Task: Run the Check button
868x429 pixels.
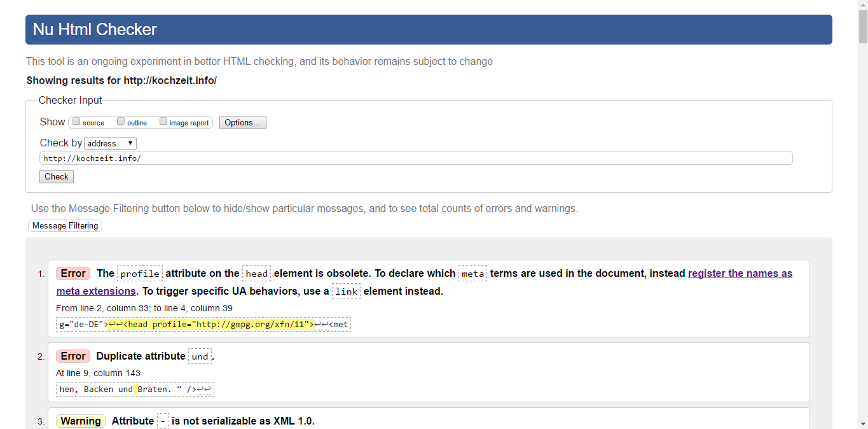Action: pos(57,176)
